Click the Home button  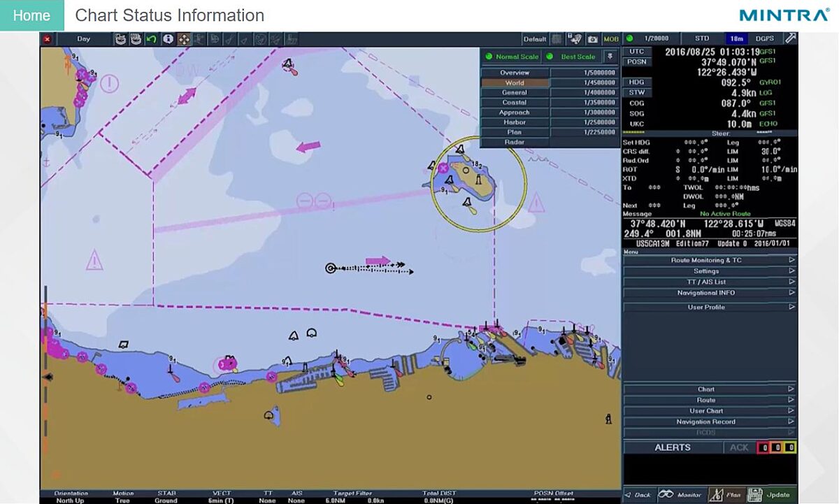pyautogui.click(x=32, y=15)
